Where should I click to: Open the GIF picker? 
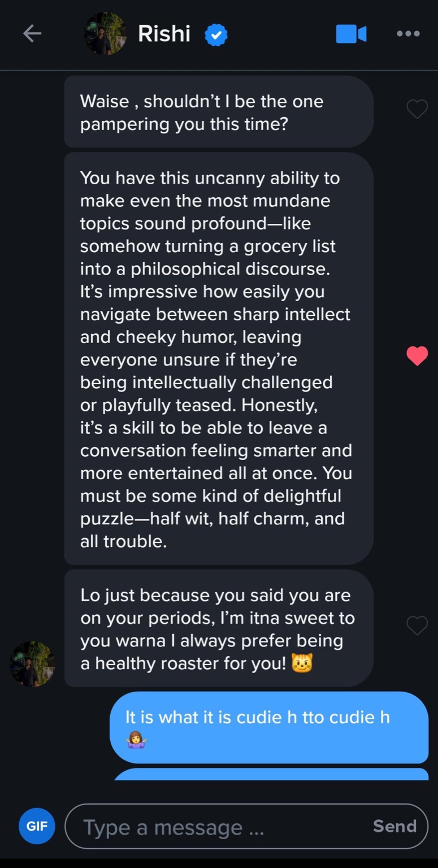(37, 826)
